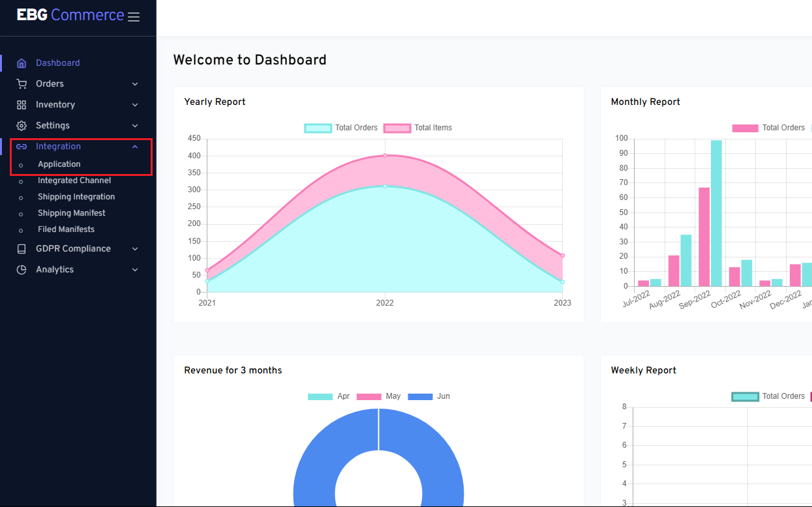Click the Dashboard home icon
812x507 pixels.
22,63
